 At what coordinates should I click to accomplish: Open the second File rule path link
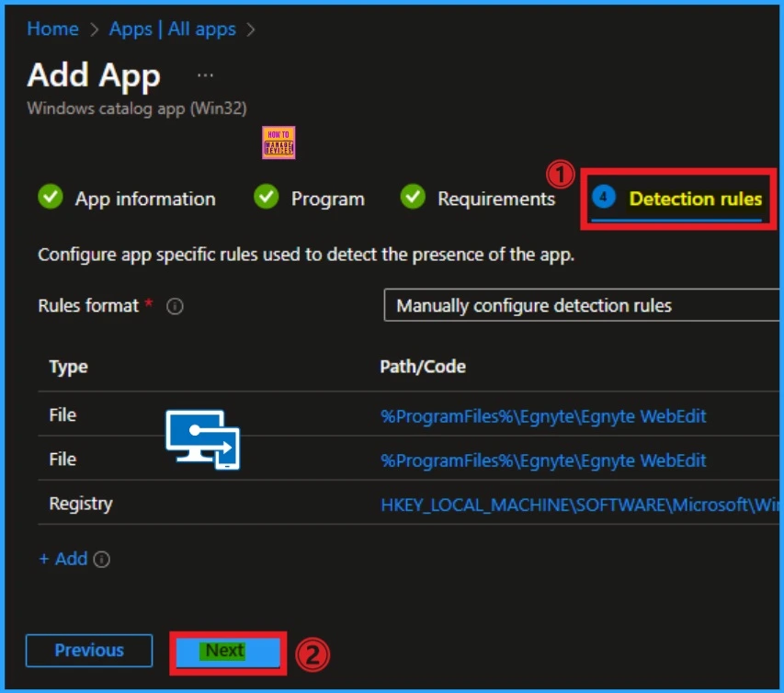[x=543, y=460]
